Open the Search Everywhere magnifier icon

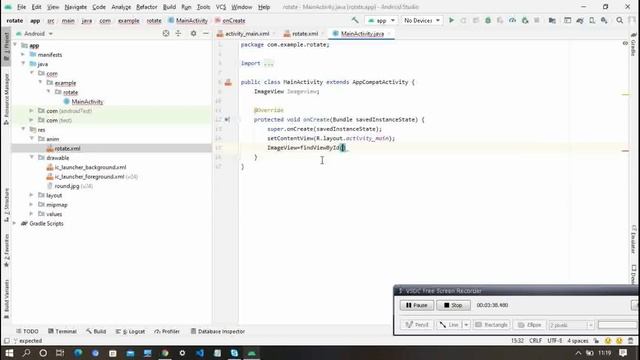coord(620,20)
